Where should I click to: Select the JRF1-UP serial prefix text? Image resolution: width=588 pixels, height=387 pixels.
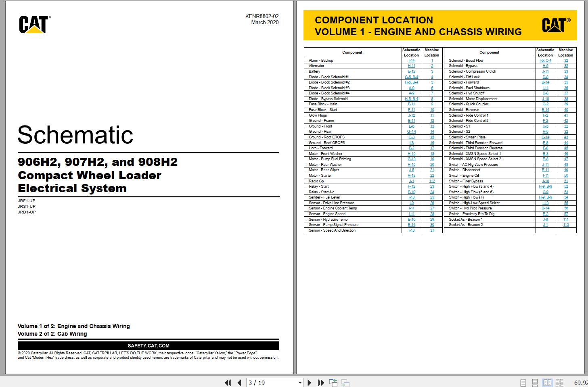(x=27, y=201)
